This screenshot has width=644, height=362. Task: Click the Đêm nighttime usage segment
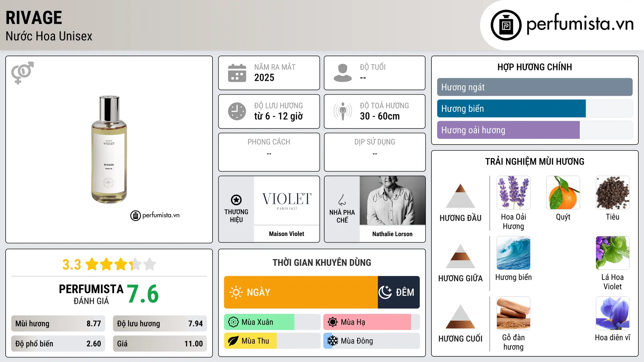(x=399, y=292)
